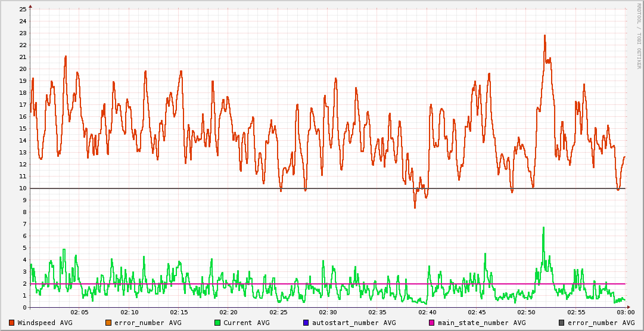Viewport: 644px width, 331px height.
Task: Click the 10 value on the y-axis
Action: pyautogui.click(x=23, y=188)
